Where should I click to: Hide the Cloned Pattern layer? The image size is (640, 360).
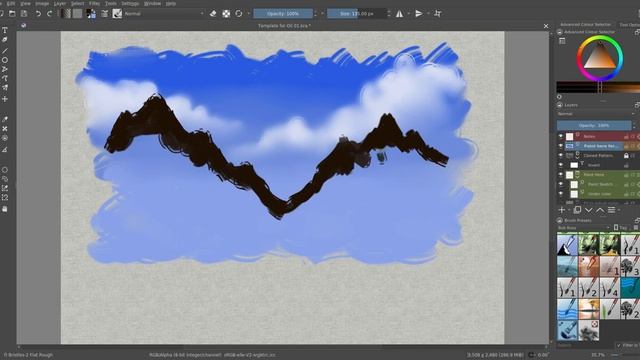click(560, 156)
